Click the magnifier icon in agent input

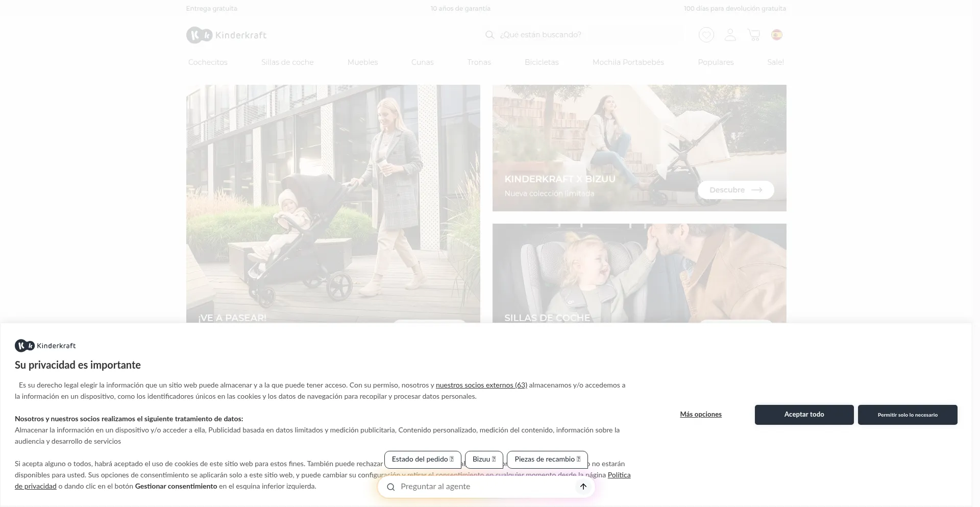pyautogui.click(x=391, y=487)
